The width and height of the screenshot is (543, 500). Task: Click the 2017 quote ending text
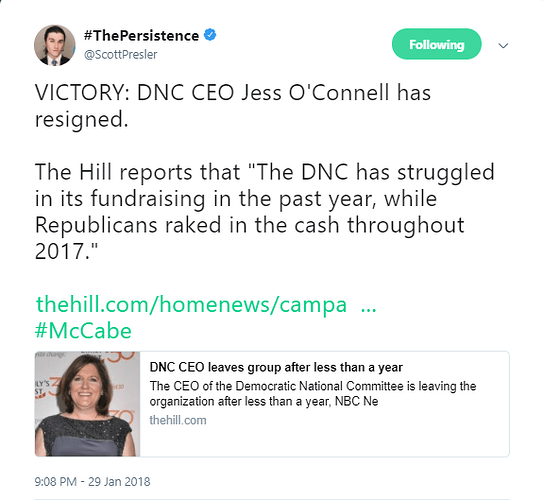pos(66,251)
